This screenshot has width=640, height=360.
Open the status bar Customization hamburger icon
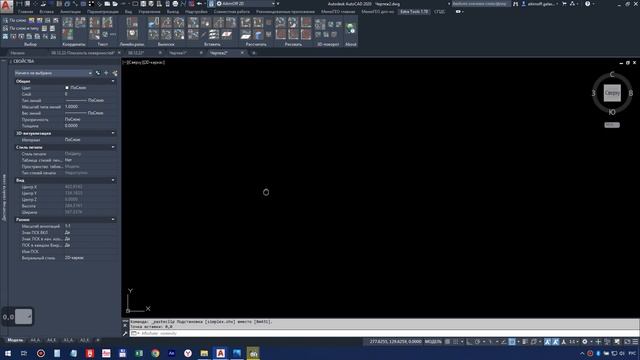click(x=635, y=342)
